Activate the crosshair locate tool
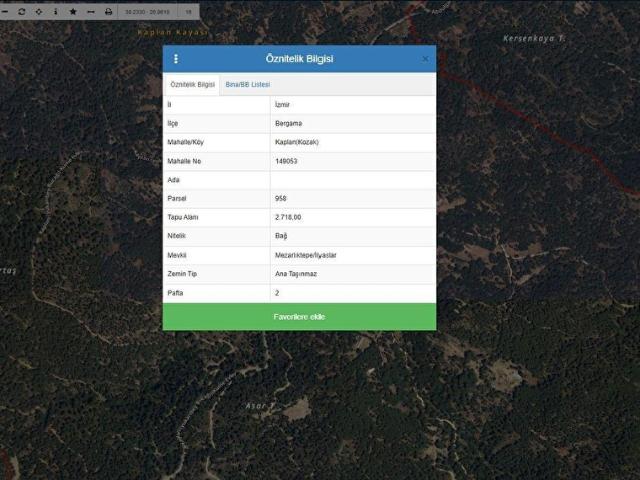 (x=38, y=11)
